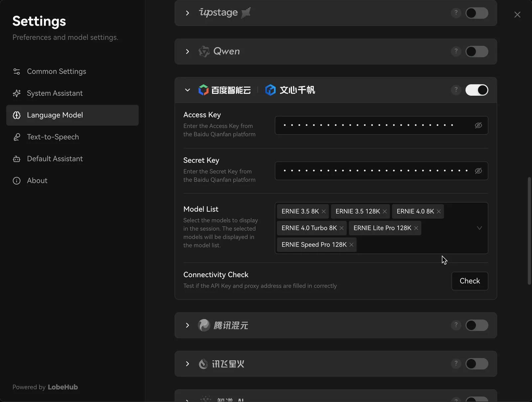Expand the Upstage provider section
Image resolution: width=532 pixels, height=402 pixels.
[188, 13]
